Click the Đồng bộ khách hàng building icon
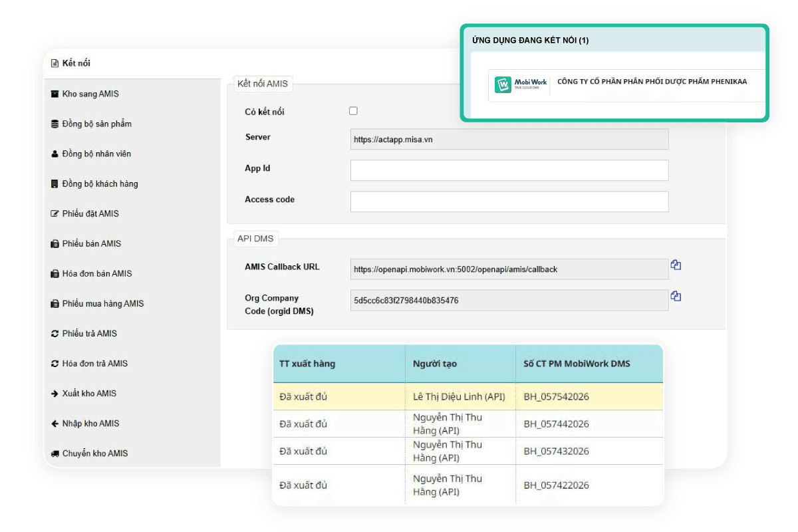The image size is (798, 532). point(55,184)
